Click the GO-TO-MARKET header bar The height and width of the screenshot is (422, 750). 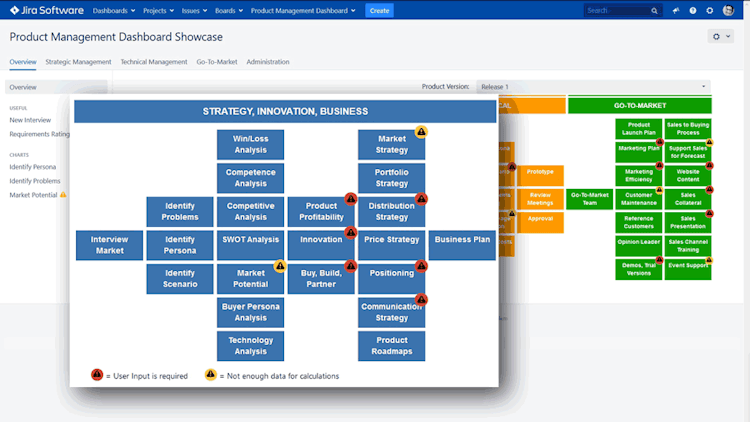point(640,106)
